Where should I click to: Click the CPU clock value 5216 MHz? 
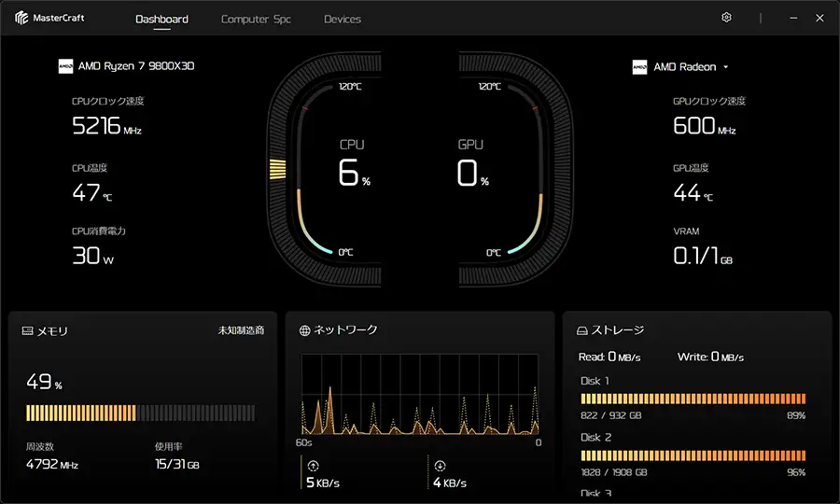(106, 126)
